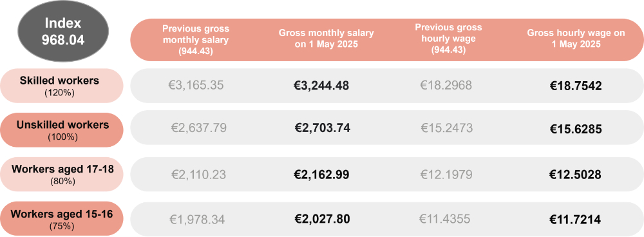Click the Index 968.04 oval badge
Screen dimensions: 644x237
click(x=63, y=32)
